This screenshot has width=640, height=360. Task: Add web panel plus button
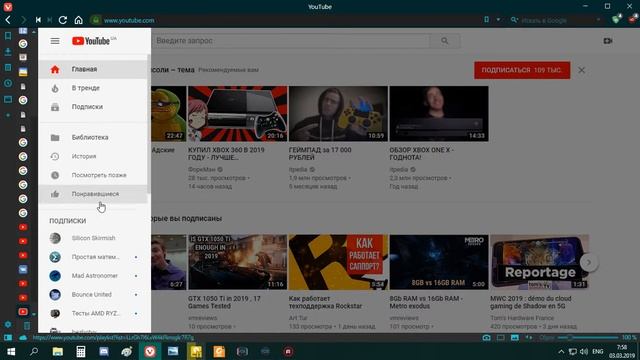tap(8, 116)
